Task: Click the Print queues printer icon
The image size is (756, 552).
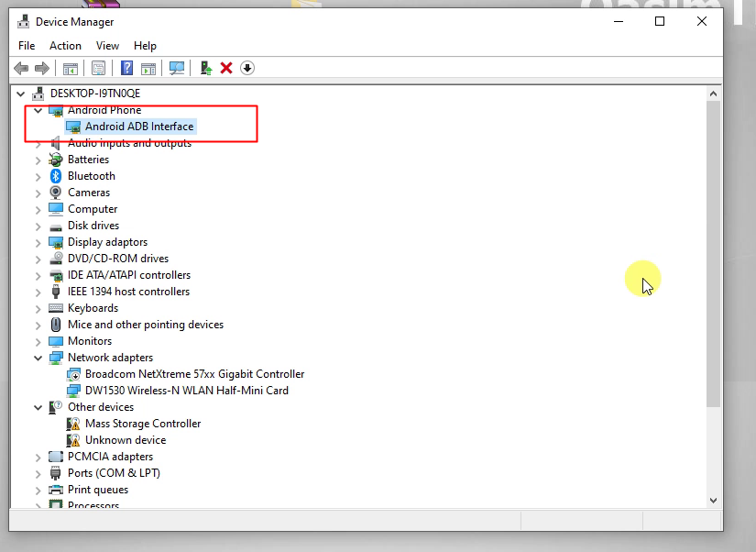Action: point(56,490)
